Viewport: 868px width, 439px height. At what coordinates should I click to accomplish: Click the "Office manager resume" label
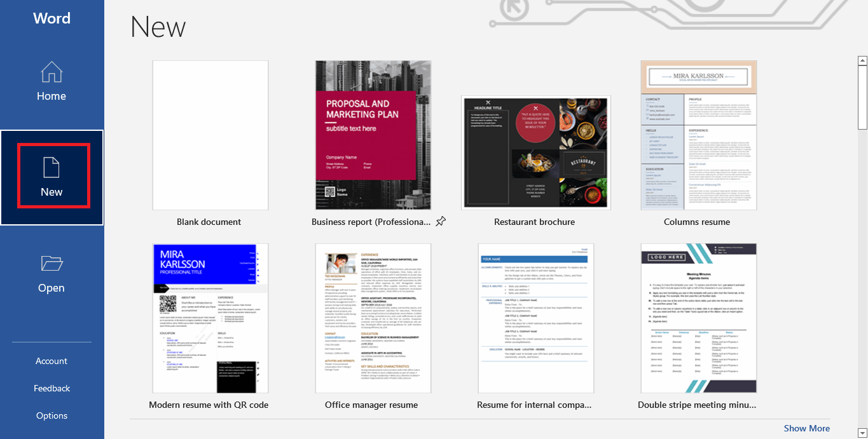pyautogui.click(x=371, y=405)
